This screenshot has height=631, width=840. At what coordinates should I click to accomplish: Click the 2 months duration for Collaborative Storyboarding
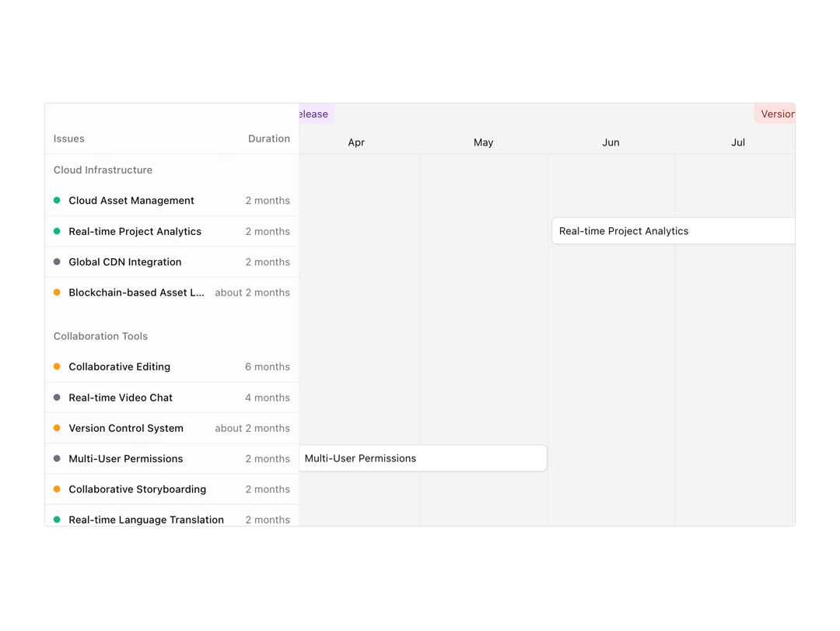click(268, 489)
